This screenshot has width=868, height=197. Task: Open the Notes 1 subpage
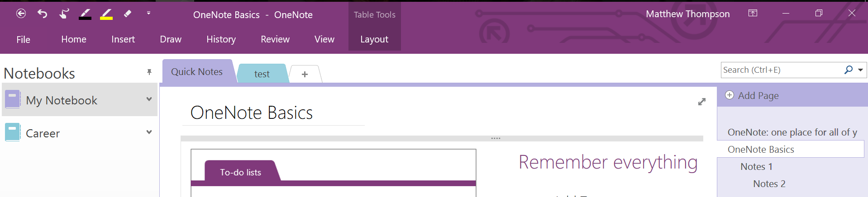click(x=756, y=166)
